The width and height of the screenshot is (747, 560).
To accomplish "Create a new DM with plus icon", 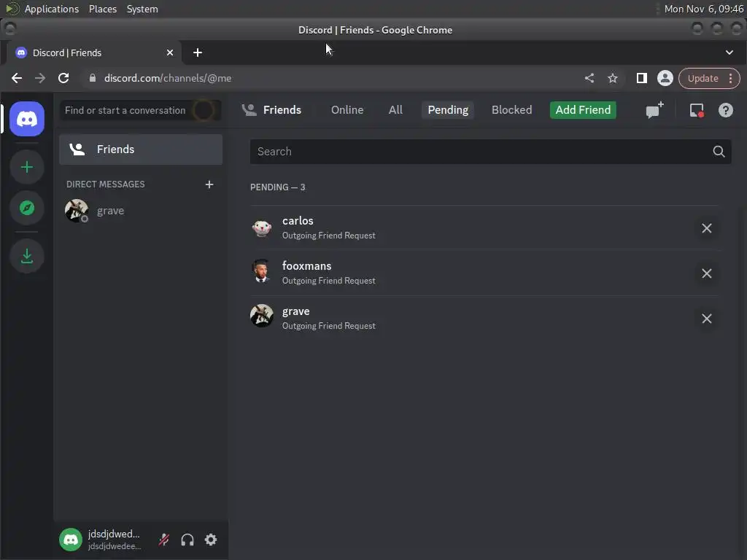I will point(209,184).
